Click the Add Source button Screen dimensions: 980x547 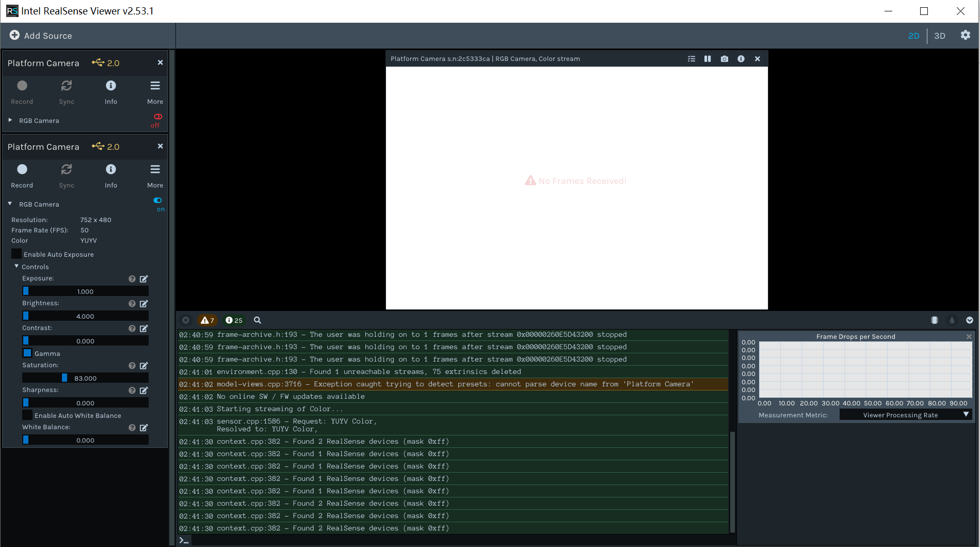coord(40,35)
